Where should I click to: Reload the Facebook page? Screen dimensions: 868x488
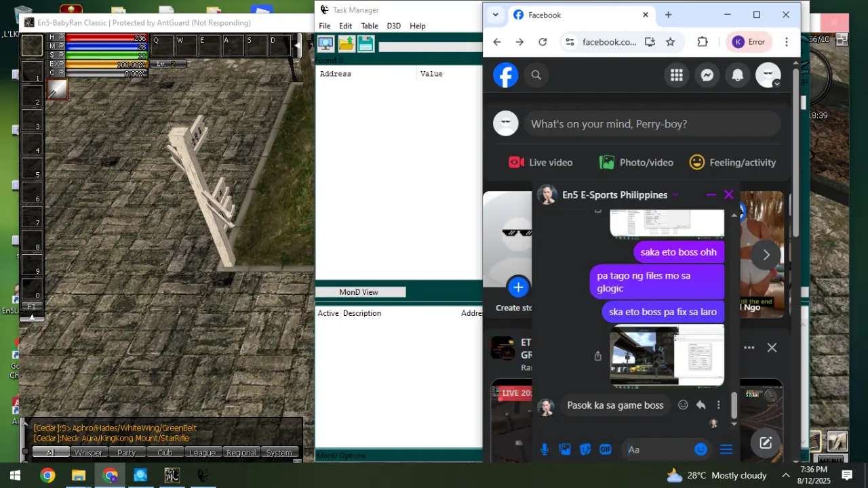pyautogui.click(x=542, y=42)
